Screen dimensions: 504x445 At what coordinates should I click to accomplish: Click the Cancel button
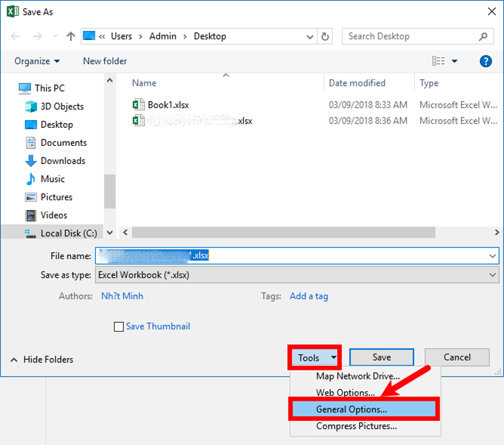[457, 357]
